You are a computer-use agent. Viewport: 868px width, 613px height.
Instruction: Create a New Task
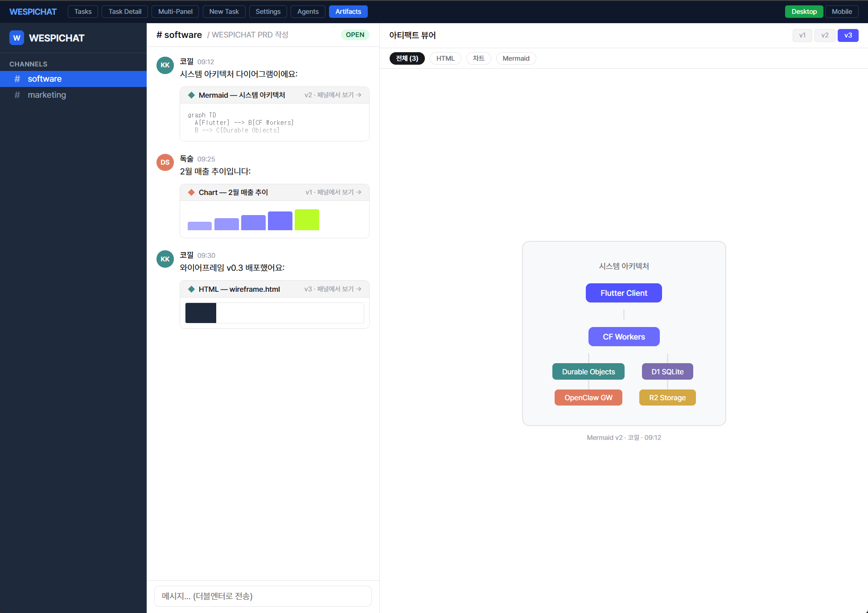coord(224,11)
